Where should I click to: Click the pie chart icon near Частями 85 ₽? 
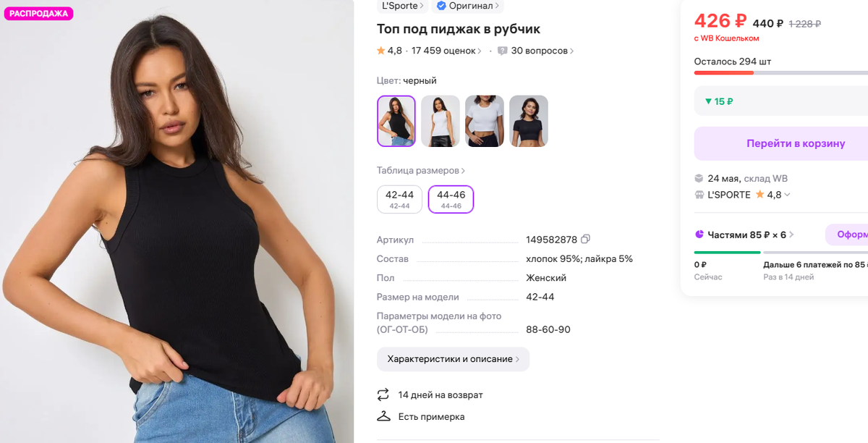click(699, 234)
